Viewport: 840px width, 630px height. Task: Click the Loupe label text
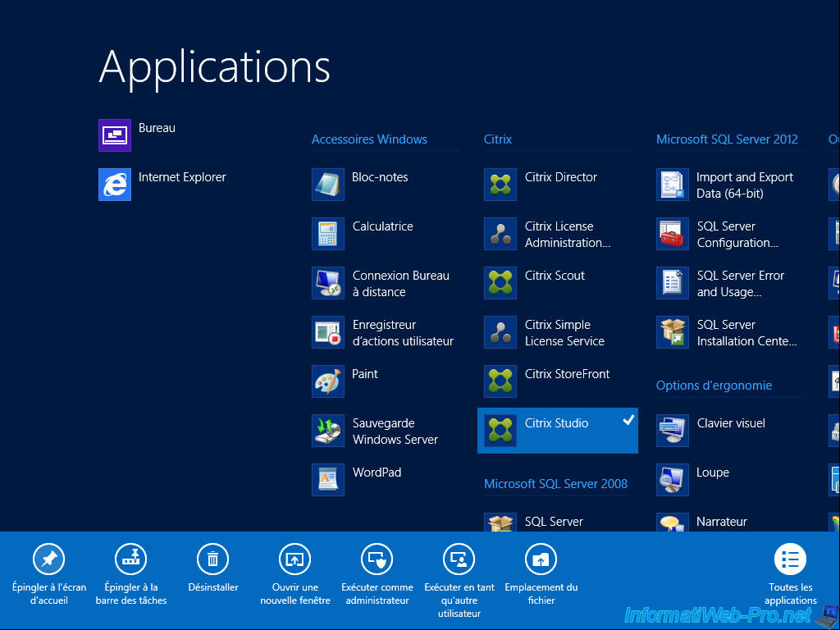[713, 472]
